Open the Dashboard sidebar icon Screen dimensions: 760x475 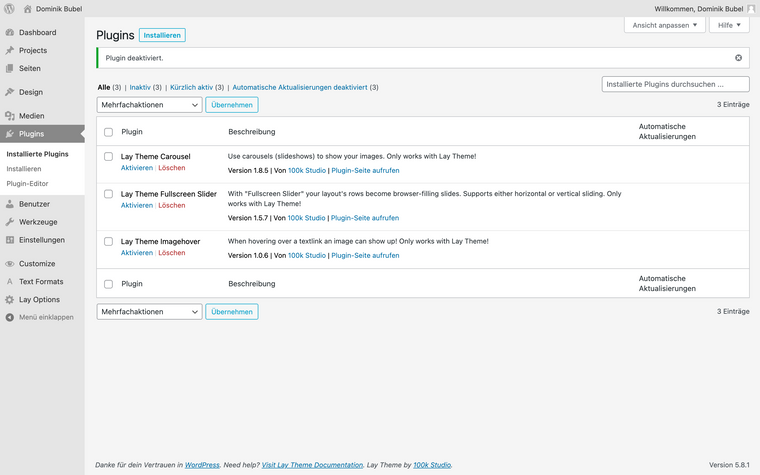(x=10, y=32)
